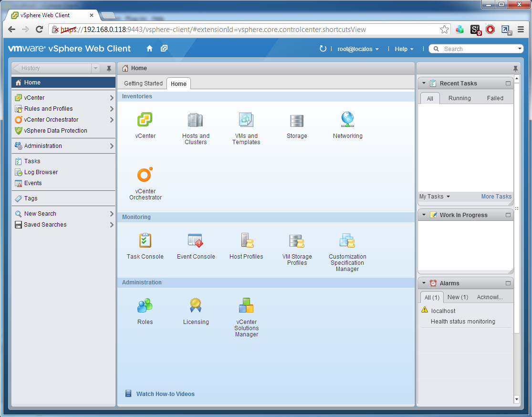
Task: Click the right panel scroll down arrow
Action: pyautogui.click(x=516, y=399)
